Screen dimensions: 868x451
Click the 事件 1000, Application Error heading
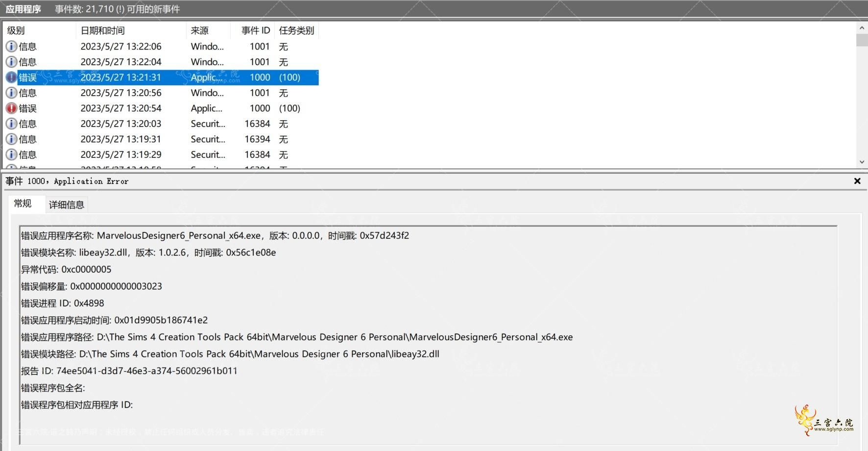[x=67, y=181]
